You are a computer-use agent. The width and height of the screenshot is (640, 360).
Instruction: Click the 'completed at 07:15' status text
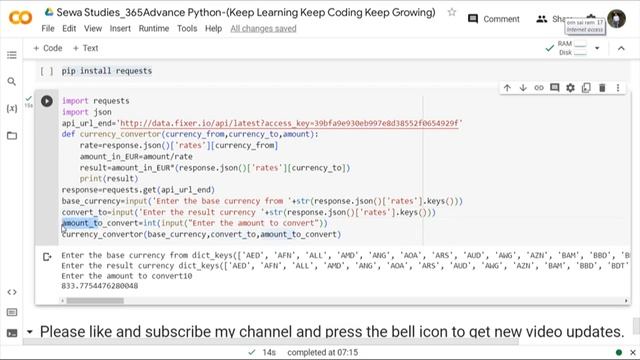pyautogui.click(x=322, y=352)
